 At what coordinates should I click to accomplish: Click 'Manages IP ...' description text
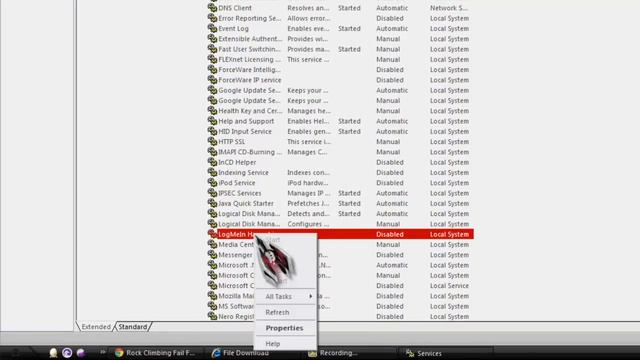(309, 193)
